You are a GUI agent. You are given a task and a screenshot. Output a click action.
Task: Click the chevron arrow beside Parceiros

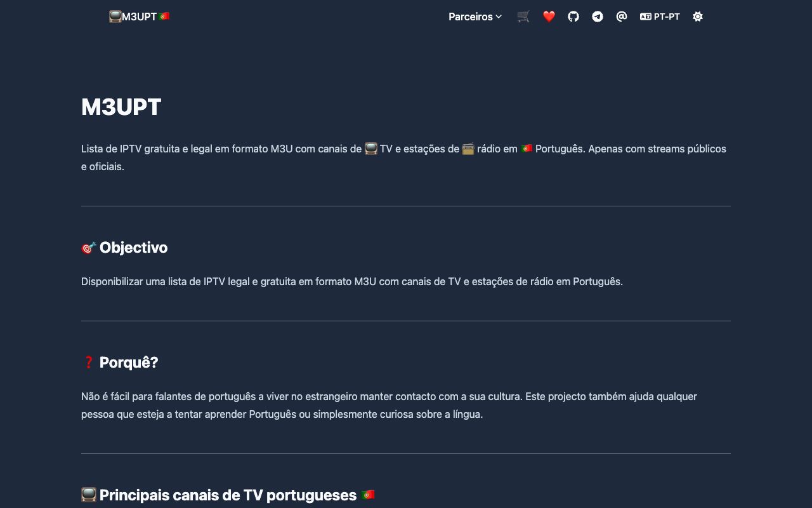pos(499,17)
